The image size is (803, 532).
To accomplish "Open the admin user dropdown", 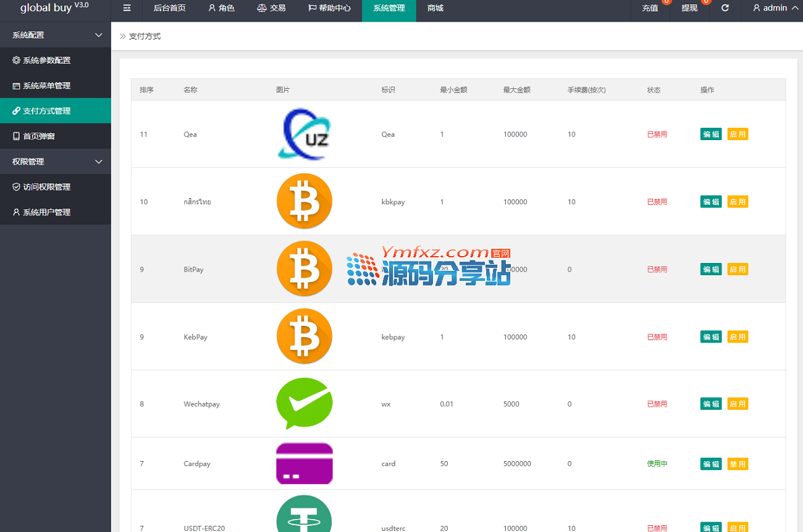I will 775,8.
